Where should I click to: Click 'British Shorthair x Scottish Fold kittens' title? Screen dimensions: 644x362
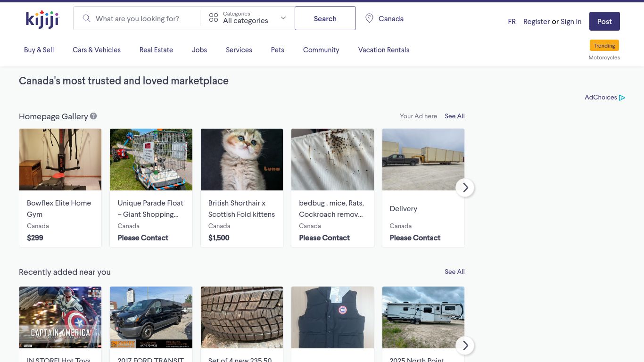(x=241, y=209)
